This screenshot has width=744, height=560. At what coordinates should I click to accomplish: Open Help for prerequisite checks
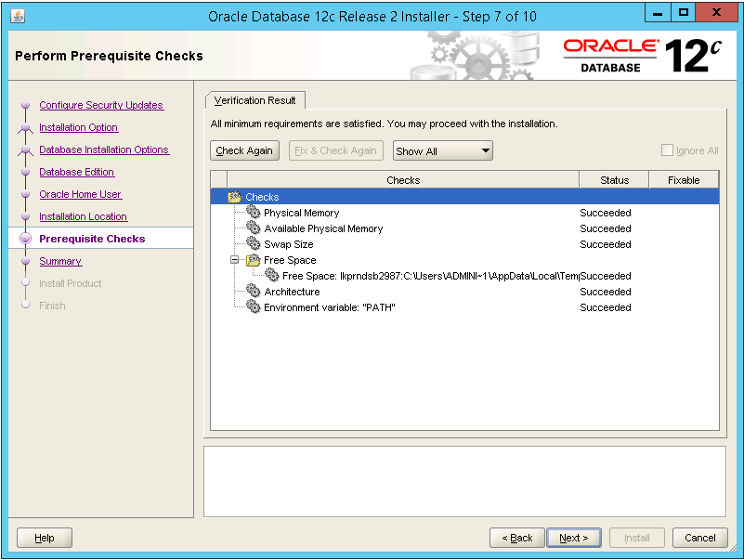pos(45,538)
